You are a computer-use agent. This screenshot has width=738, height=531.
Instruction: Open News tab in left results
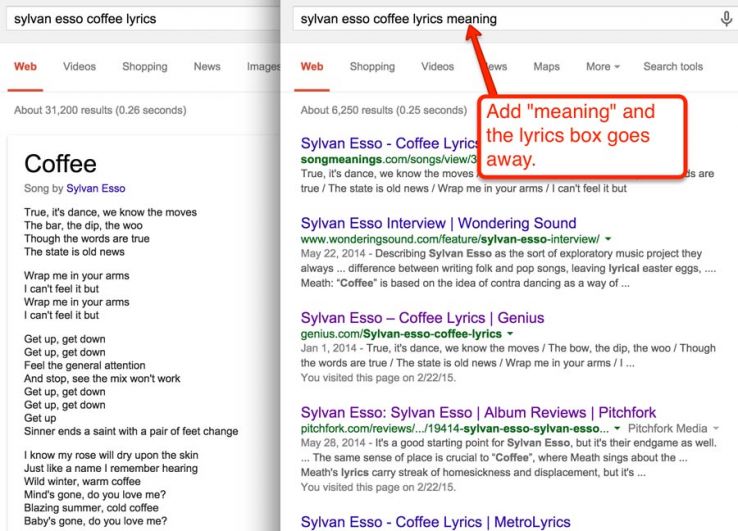coord(207,67)
